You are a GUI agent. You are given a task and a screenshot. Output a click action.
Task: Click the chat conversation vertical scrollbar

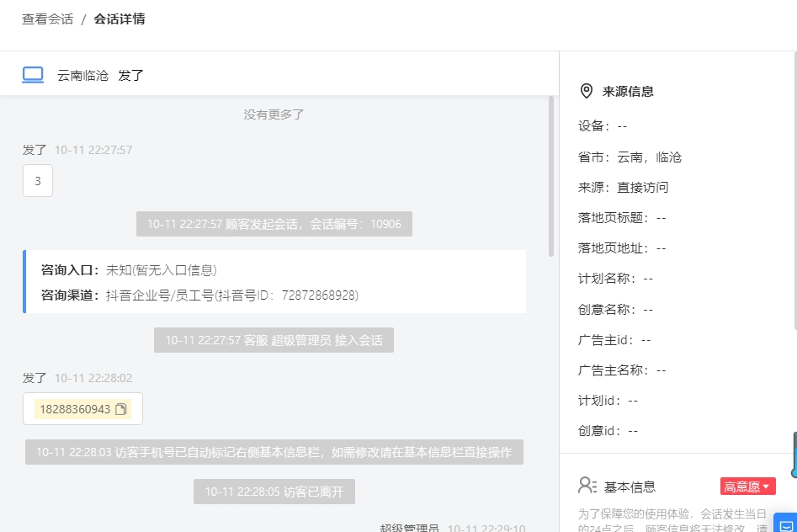click(551, 177)
